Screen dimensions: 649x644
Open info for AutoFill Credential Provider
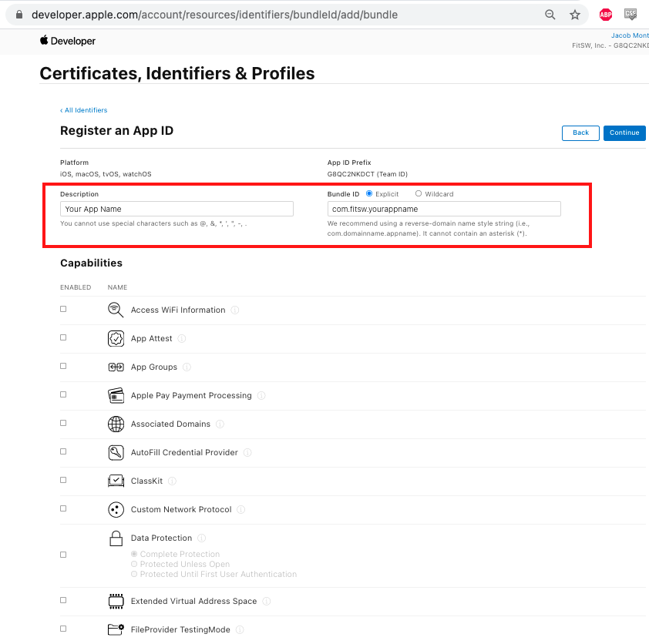pos(247,452)
